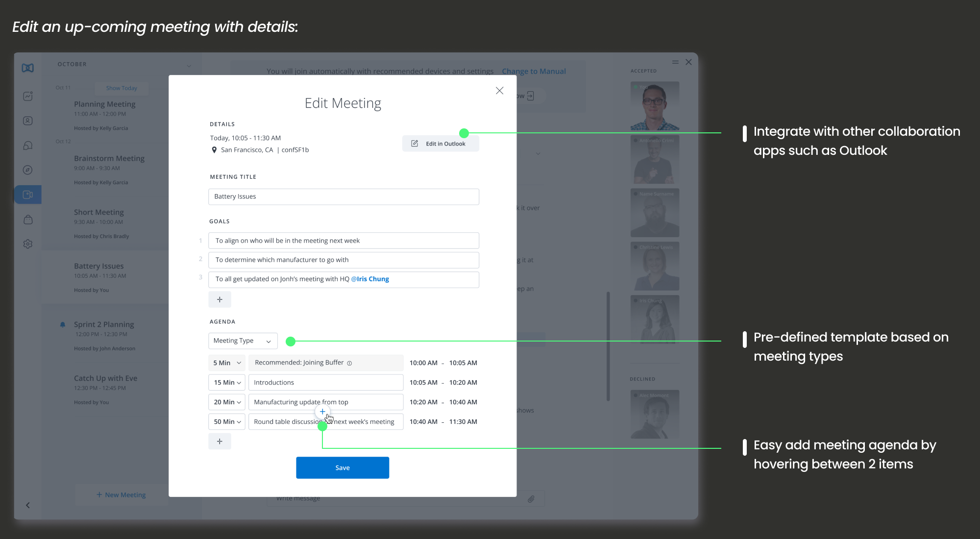Insert agenda item with hover plus circle
This screenshot has height=539, width=980.
click(322, 412)
